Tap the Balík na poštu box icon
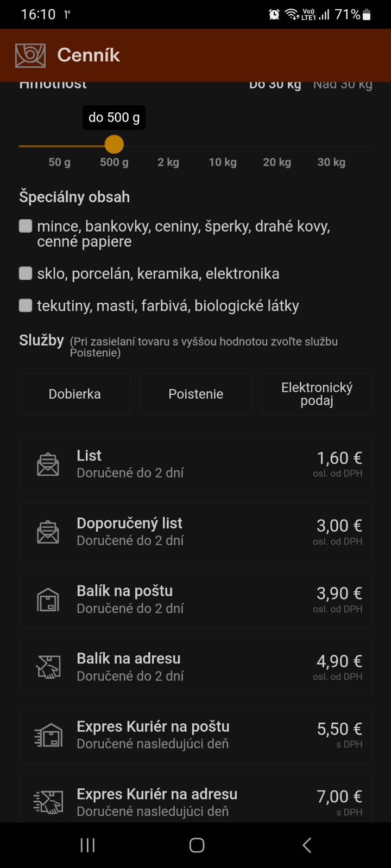 [48, 599]
